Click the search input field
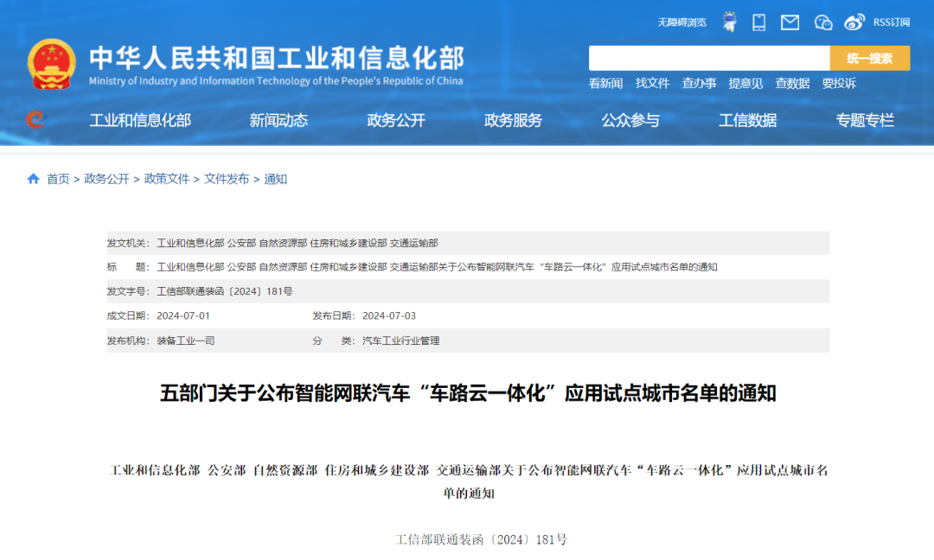Viewport: 934px width, 560px height. click(x=709, y=58)
